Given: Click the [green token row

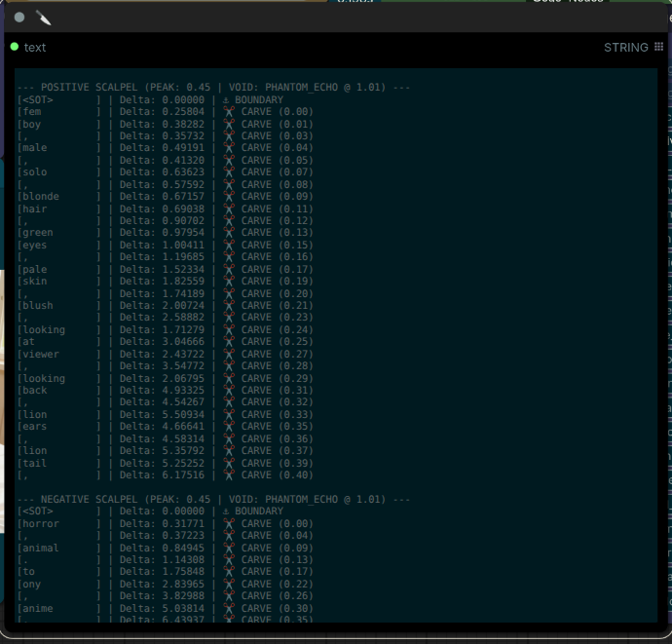Looking at the screenshot, I should [x=166, y=233].
